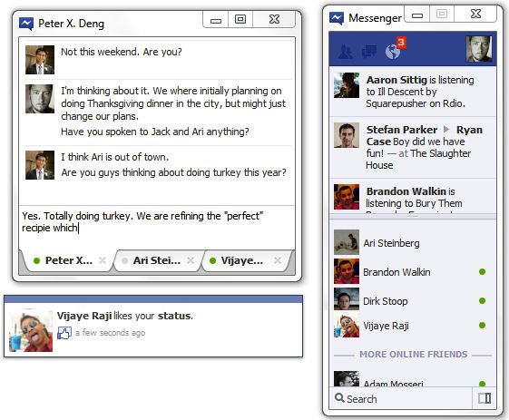Expand the MORE ONLINE FRIENDS section
The image size is (509, 420).
click(x=413, y=355)
